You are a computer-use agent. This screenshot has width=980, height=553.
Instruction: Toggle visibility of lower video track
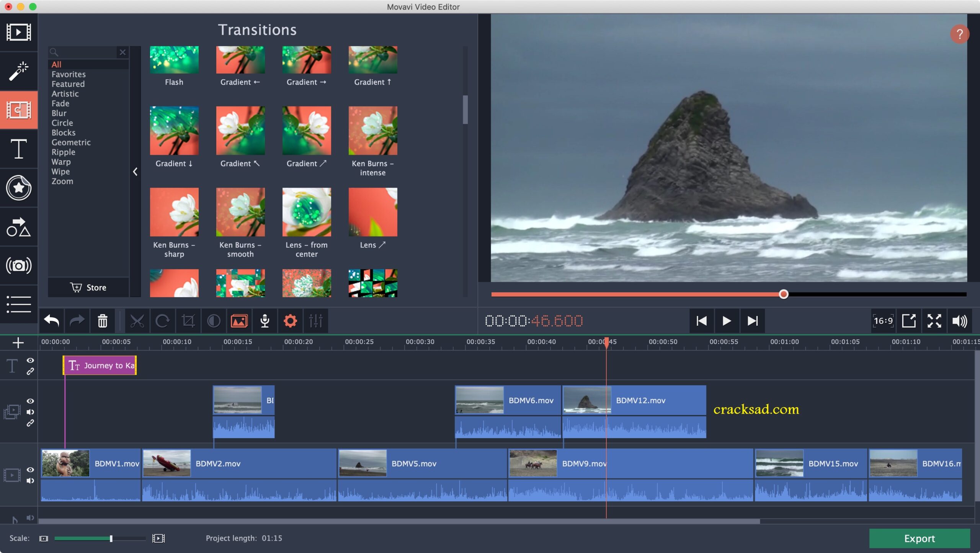(29, 469)
